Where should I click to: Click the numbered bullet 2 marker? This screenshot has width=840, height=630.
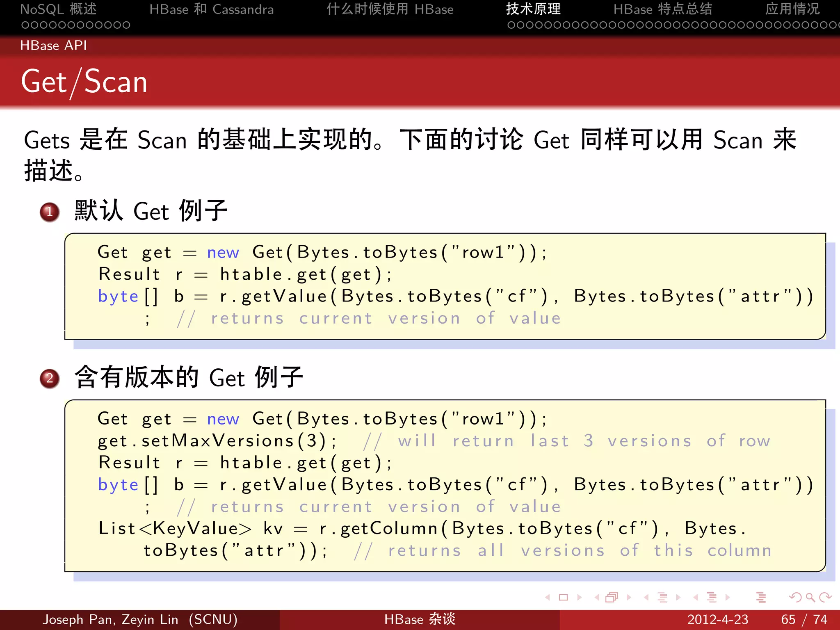[x=50, y=379]
